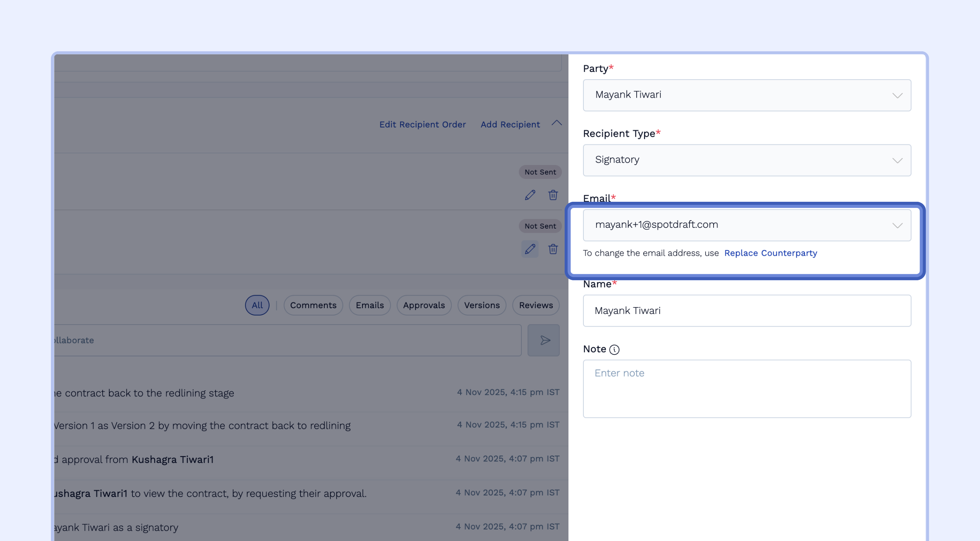
Task: Delete the second recipient with trash icon
Action: coord(553,249)
